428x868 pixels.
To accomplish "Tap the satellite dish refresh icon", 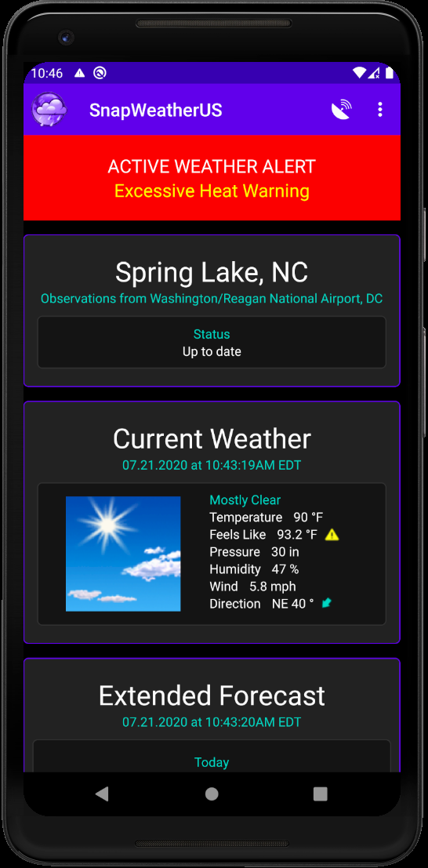I will coord(341,110).
